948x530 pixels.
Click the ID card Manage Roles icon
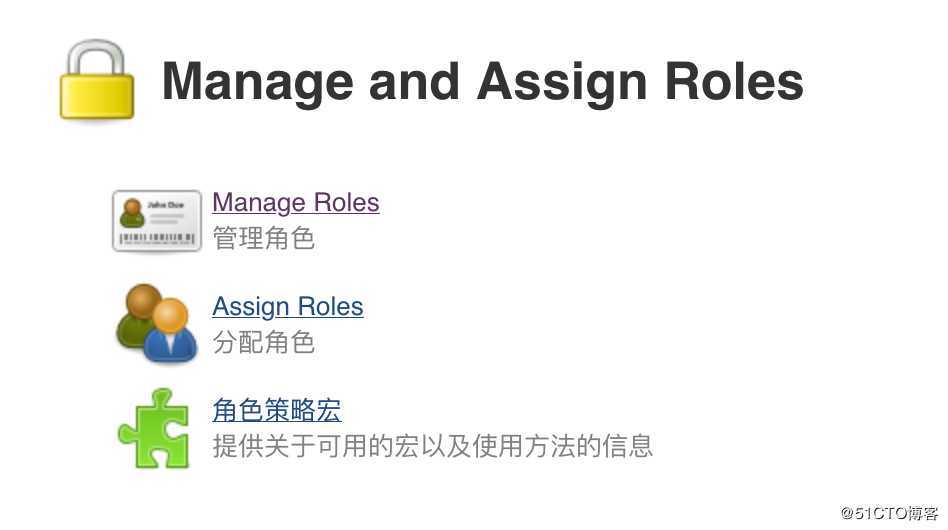click(157, 221)
